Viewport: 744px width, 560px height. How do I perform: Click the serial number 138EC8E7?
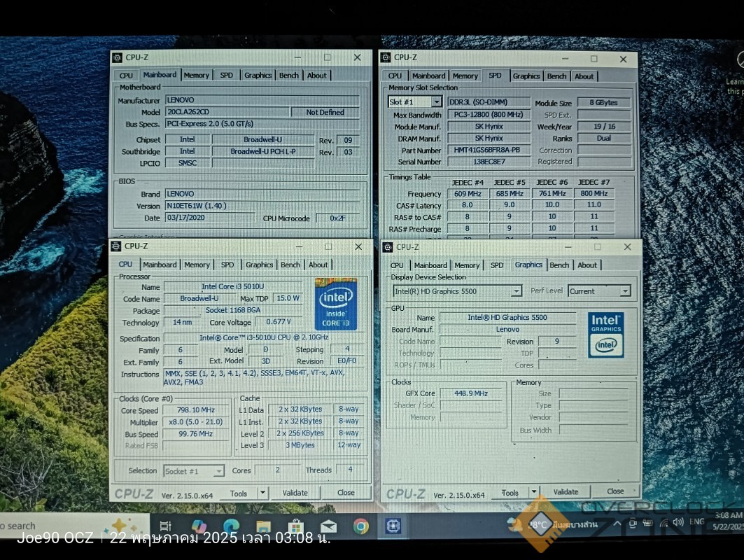489,162
